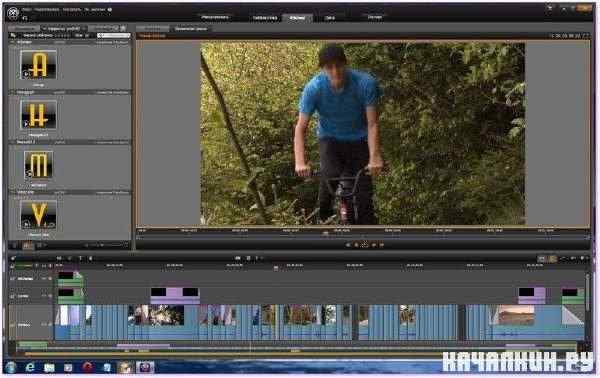Toggle the highlighted thumbnail view button below library

coord(28,246)
